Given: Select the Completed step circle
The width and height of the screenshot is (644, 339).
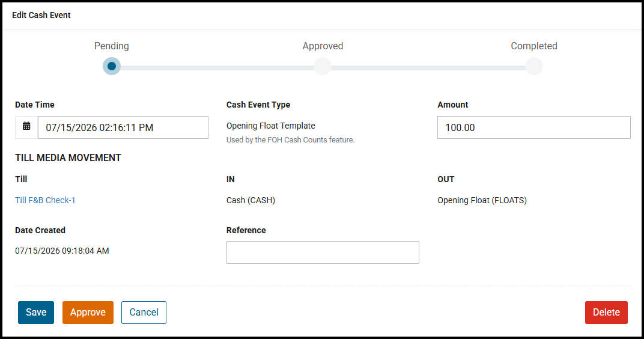Looking at the screenshot, I should pyautogui.click(x=534, y=66).
